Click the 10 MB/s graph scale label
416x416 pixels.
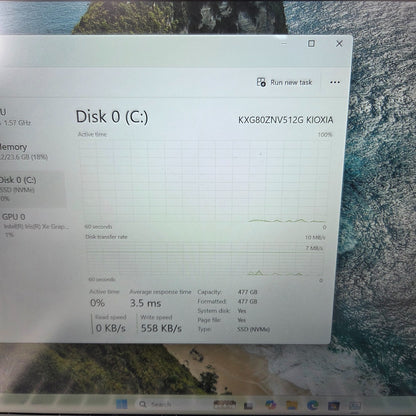[x=315, y=237]
